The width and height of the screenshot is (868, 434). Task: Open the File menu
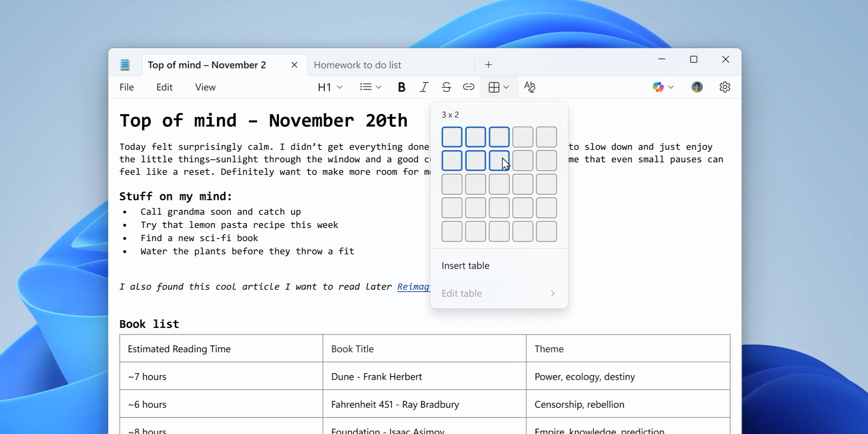[x=126, y=87]
